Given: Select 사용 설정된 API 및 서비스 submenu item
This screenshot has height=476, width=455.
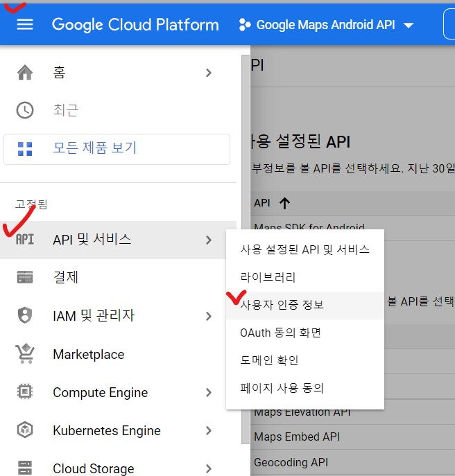Looking at the screenshot, I should (305, 250).
